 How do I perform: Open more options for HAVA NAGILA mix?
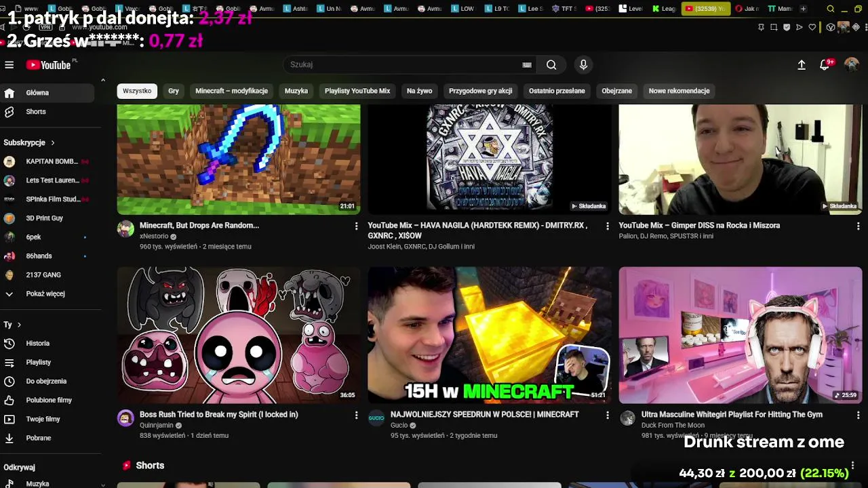coord(607,226)
